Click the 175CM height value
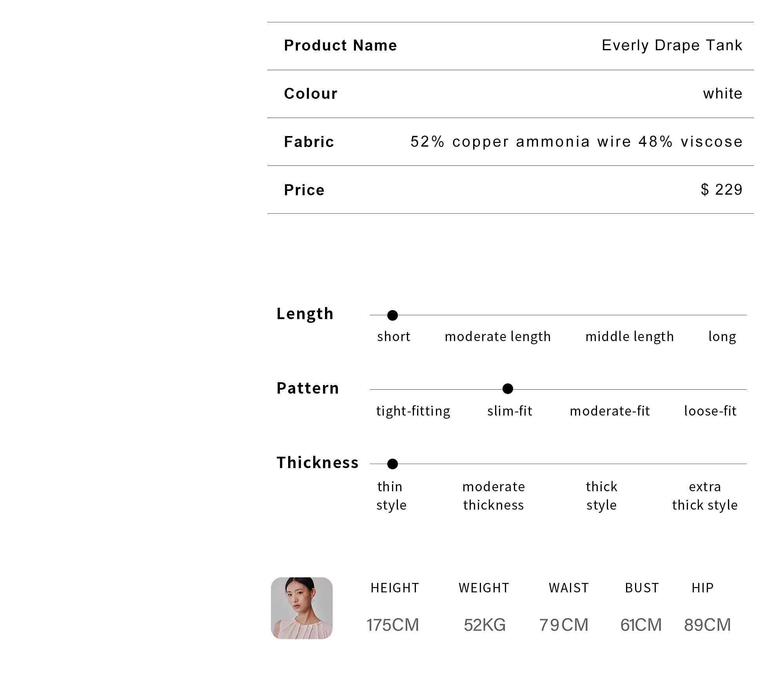The width and height of the screenshot is (784, 679). coord(393,625)
